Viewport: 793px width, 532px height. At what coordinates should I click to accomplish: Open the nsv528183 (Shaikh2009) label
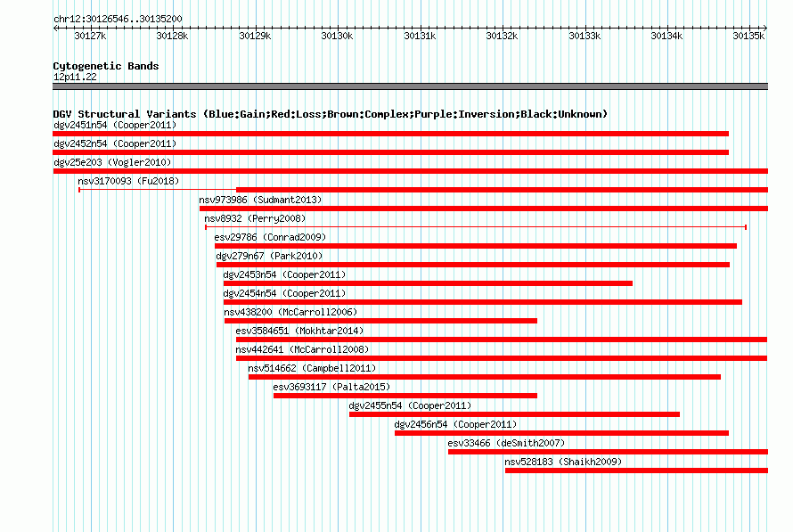(x=563, y=462)
